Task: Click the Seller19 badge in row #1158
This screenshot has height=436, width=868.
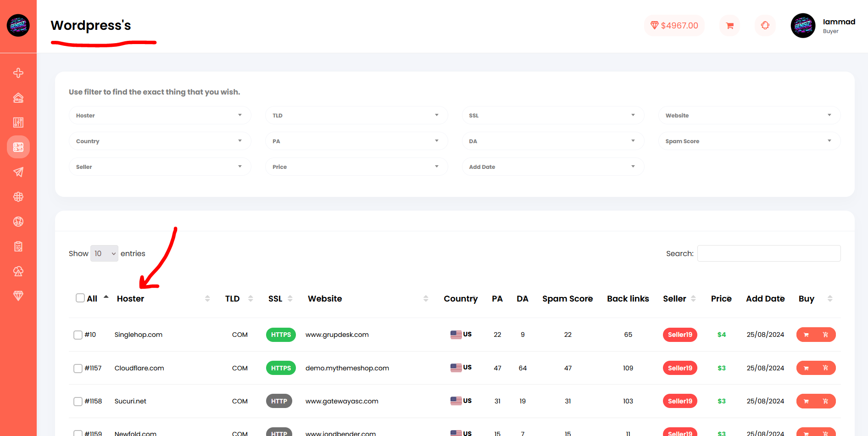Action: pos(680,401)
